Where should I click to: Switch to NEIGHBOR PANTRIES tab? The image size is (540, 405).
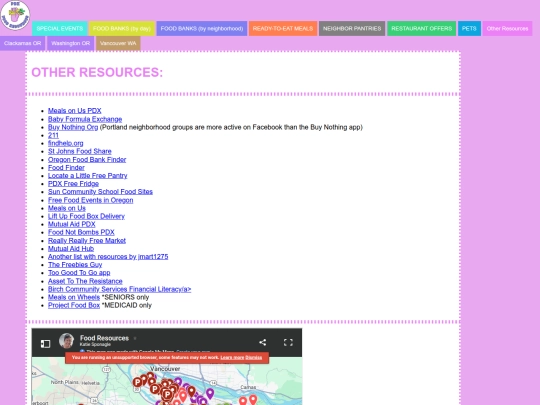pyautogui.click(x=352, y=29)
